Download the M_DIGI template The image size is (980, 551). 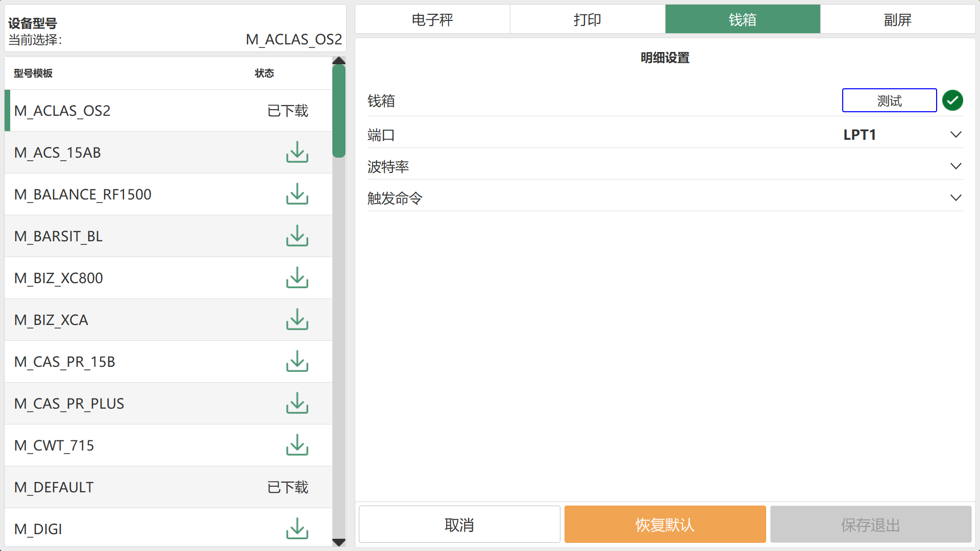(297, 529)
